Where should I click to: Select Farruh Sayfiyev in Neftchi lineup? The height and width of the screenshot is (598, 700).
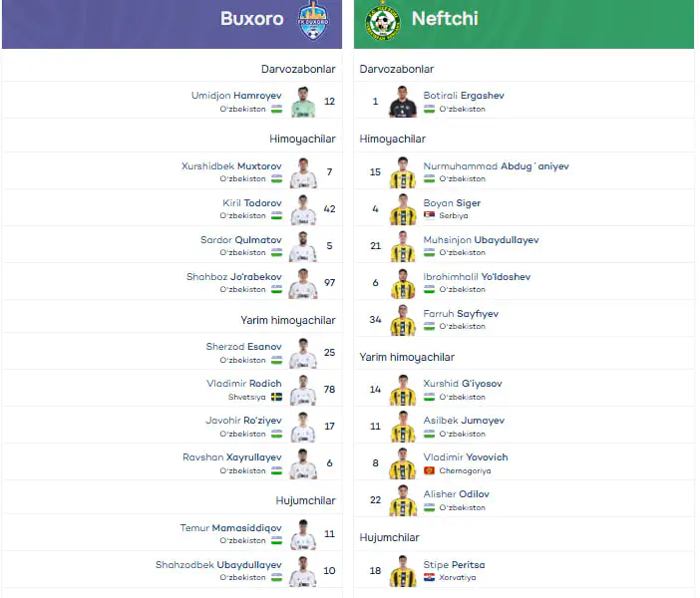point(461,314)
